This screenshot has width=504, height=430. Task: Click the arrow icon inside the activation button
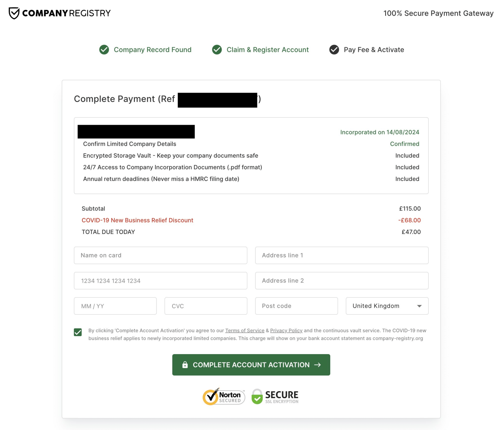click(318, 365)
